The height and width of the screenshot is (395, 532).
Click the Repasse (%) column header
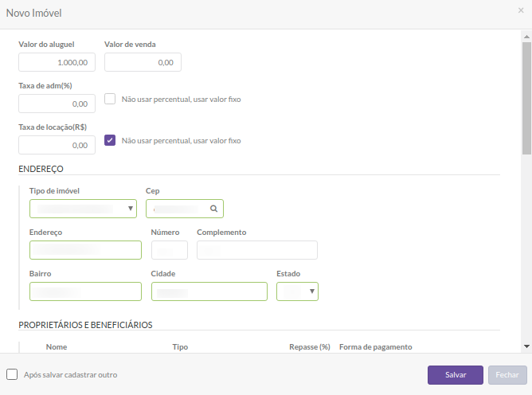tap(310, 346)
